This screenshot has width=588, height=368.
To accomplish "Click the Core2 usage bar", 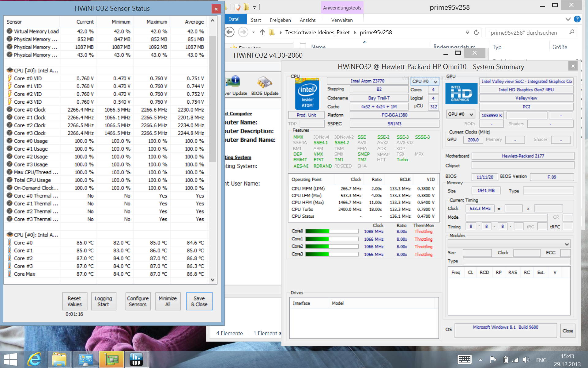I will coord(332,246).
